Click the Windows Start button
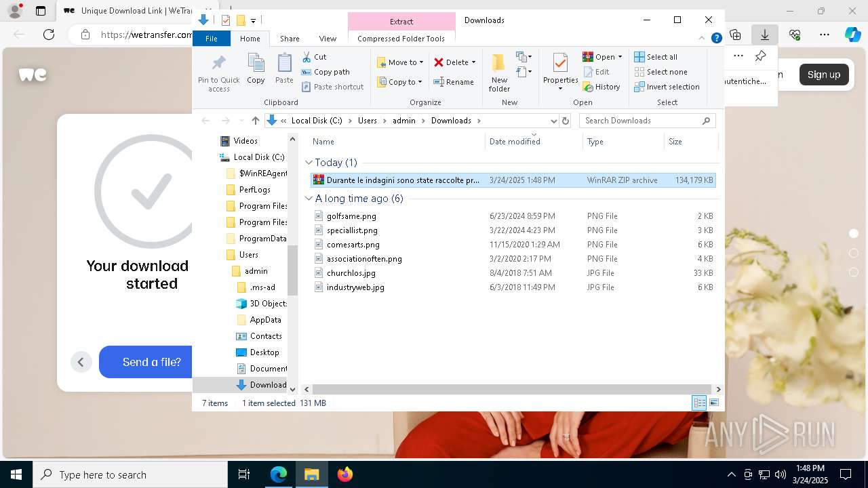 click(x=16, y=474)
